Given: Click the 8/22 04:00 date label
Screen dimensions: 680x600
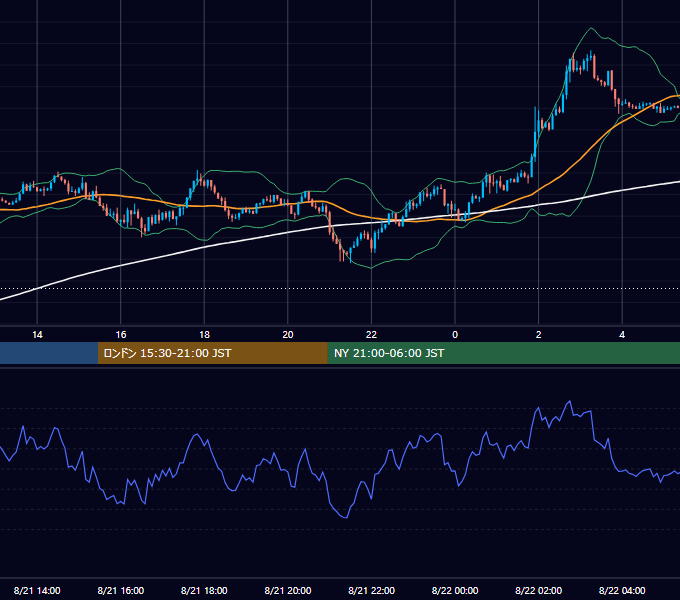Looking at the screenshot, I should pos(622,590).
